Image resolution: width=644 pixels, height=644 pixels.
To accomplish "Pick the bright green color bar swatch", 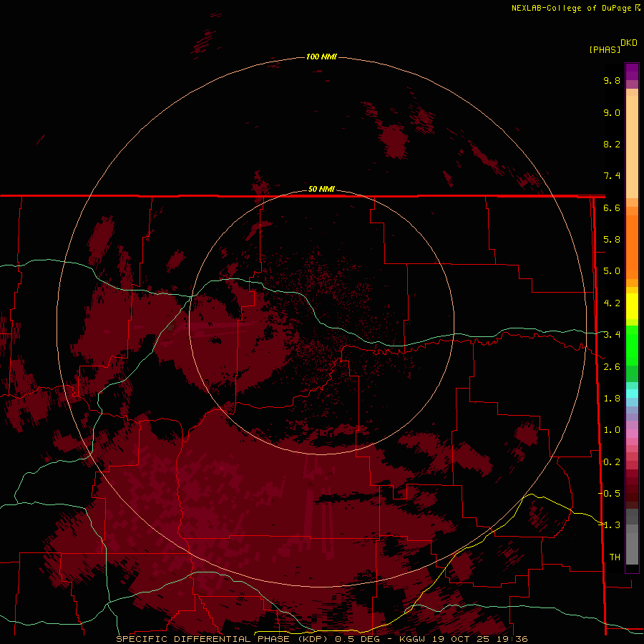I will 632,345.
